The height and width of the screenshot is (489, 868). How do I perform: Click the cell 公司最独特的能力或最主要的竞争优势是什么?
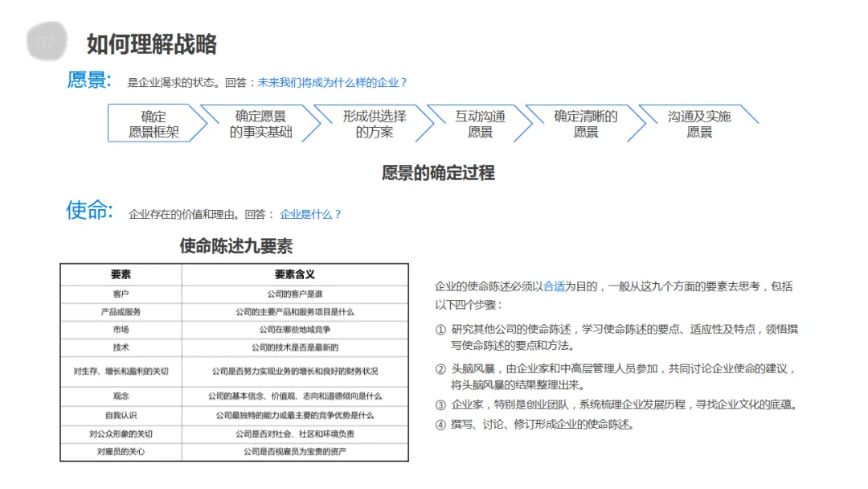[295, 415]
